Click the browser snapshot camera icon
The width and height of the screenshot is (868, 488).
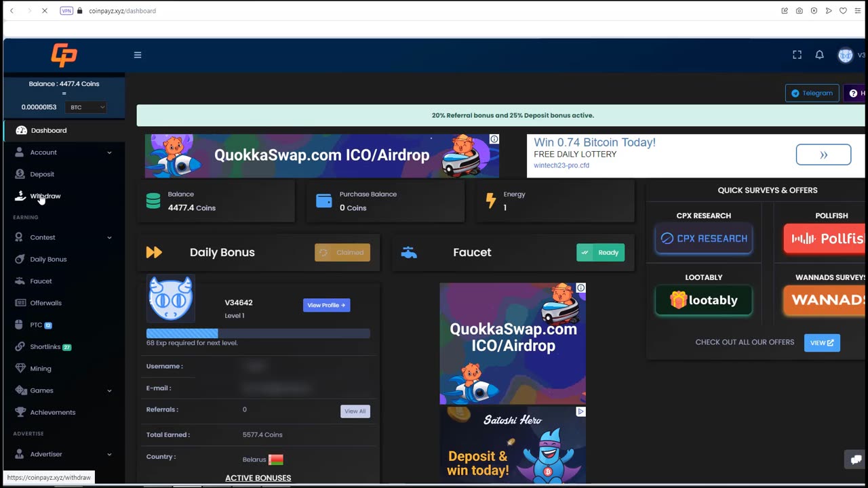[800, 11]
